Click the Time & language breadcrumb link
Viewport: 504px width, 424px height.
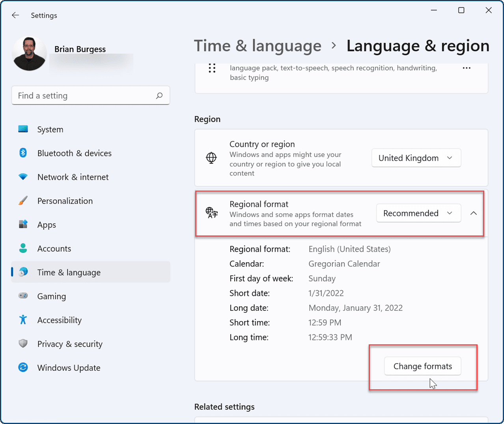(258, 46)
